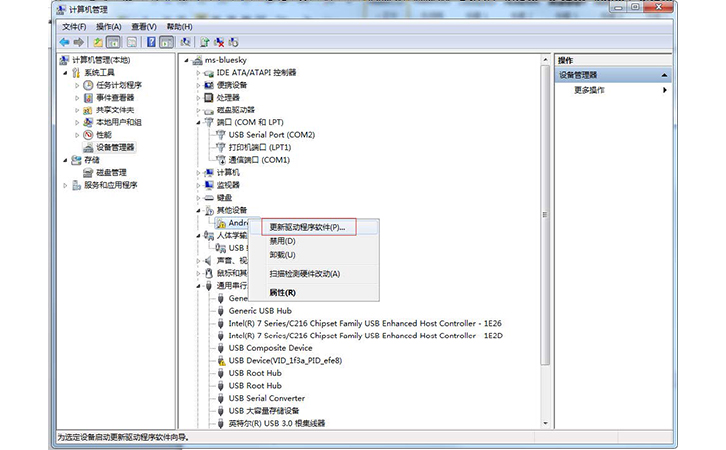Open the 查看(V) menu
The image size is (726, 450).
point(144,26)
